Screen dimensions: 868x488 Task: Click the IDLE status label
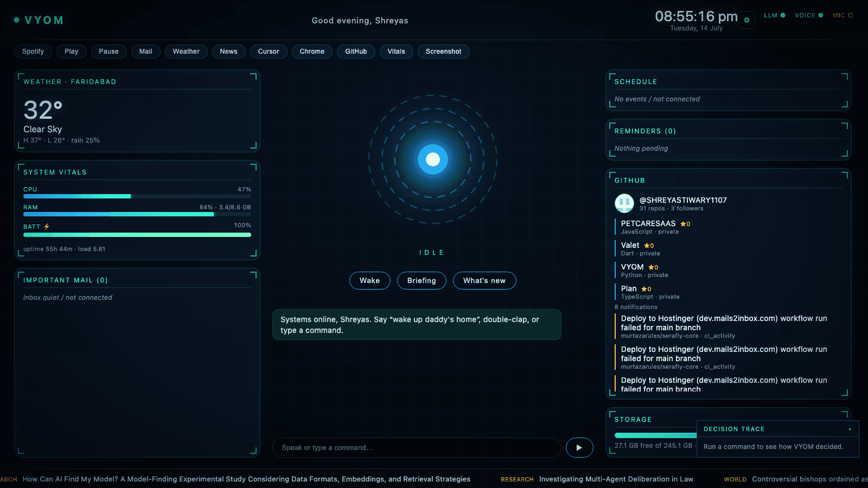tap(431, 253)
